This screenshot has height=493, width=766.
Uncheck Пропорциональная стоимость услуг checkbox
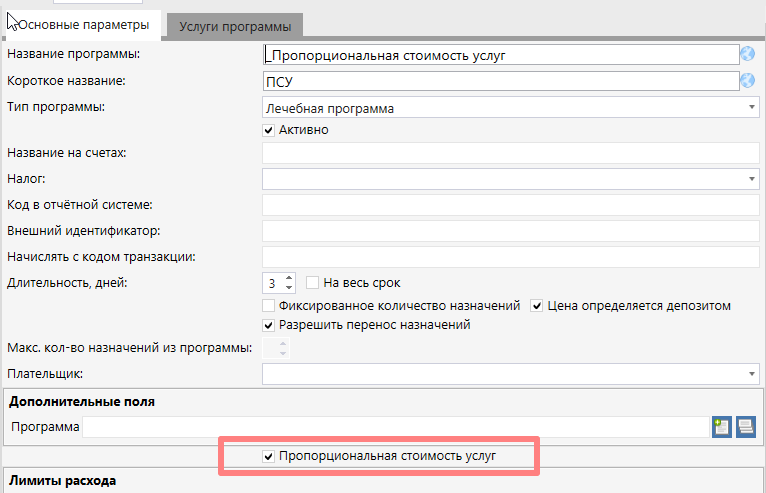tap(268, 456)
